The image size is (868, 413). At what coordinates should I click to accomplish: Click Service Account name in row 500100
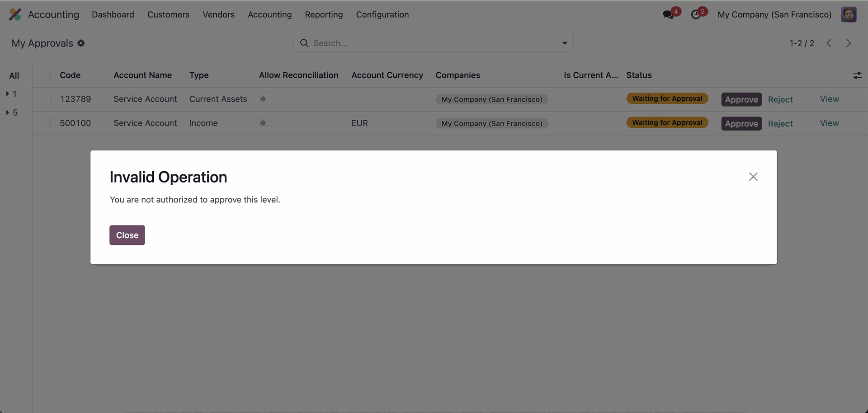(x=145, y=123)
